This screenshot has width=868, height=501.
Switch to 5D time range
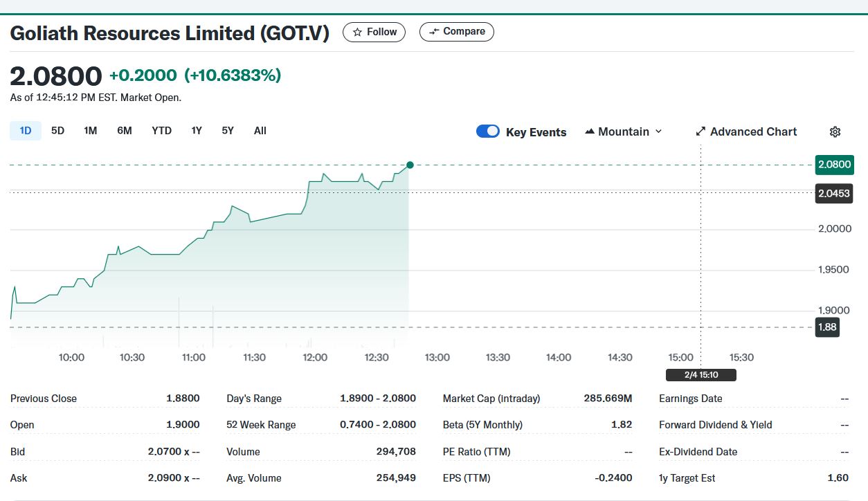[x=58, y=131]
